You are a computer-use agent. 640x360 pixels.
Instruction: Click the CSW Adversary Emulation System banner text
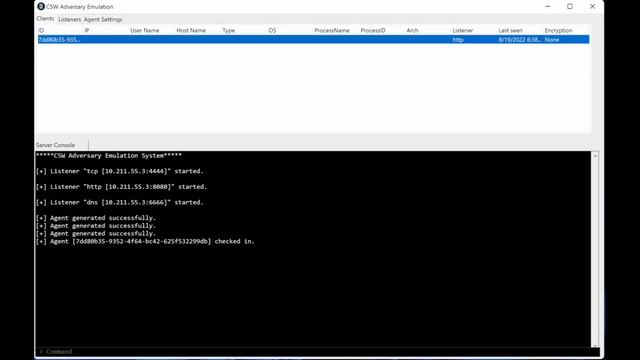pyautogui.click(x=109, y=156)
